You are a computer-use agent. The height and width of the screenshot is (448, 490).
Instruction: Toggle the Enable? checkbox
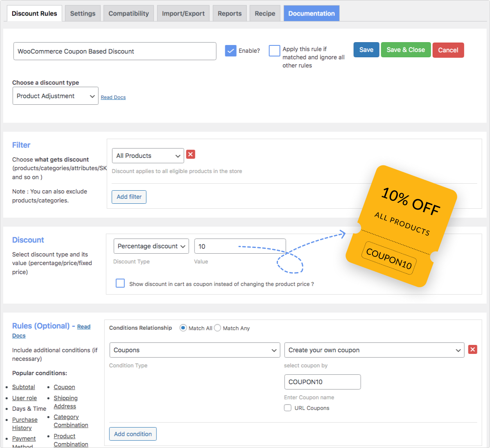click(x=230, y=51)
